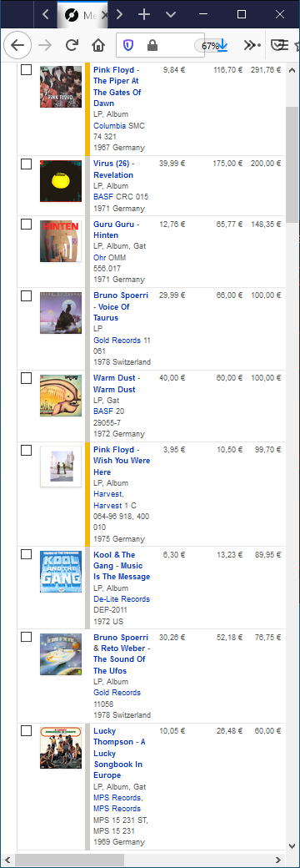Open the downloads arrow panel
The height and width of the screenshot is (868, 300).
(222, 45)
